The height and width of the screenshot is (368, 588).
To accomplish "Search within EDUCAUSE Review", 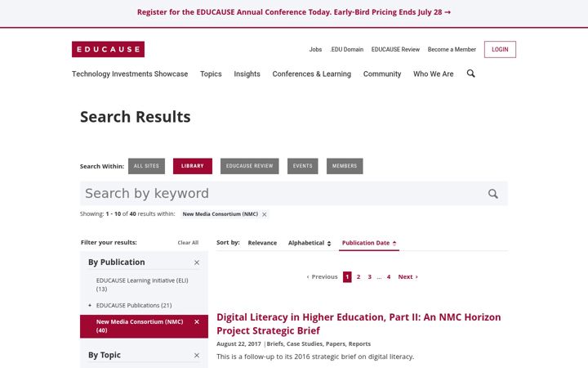I will [249, 166].
